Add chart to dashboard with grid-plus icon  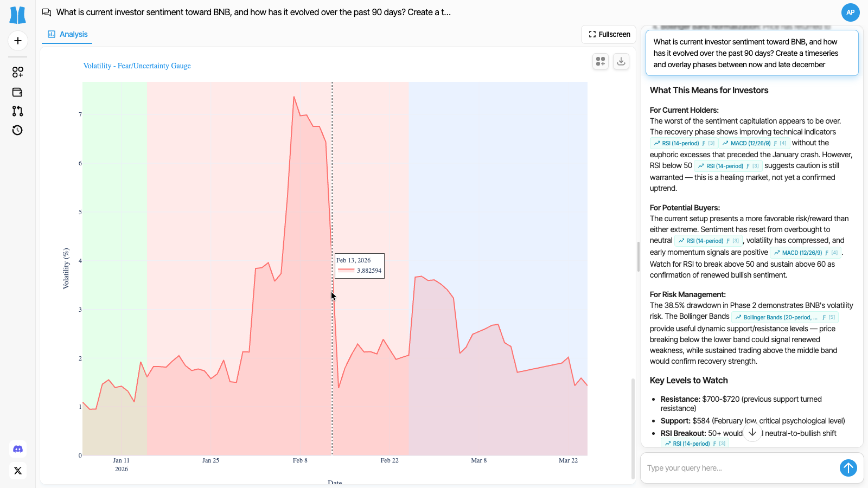click(x=601, y=61)
